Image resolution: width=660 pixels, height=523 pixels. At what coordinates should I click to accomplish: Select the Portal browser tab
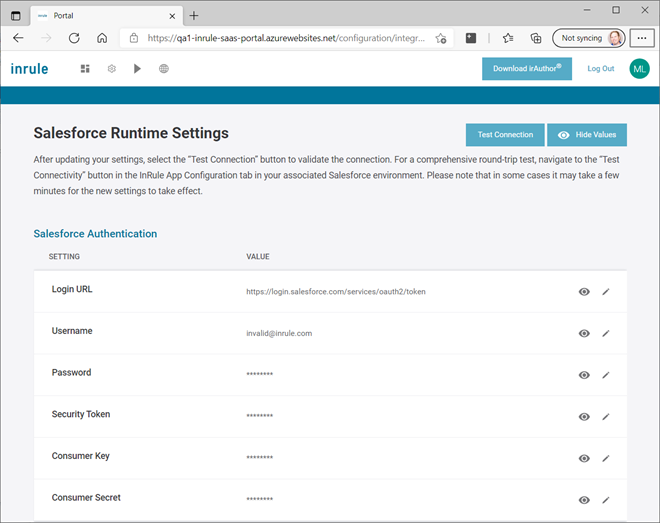(100, 15)
